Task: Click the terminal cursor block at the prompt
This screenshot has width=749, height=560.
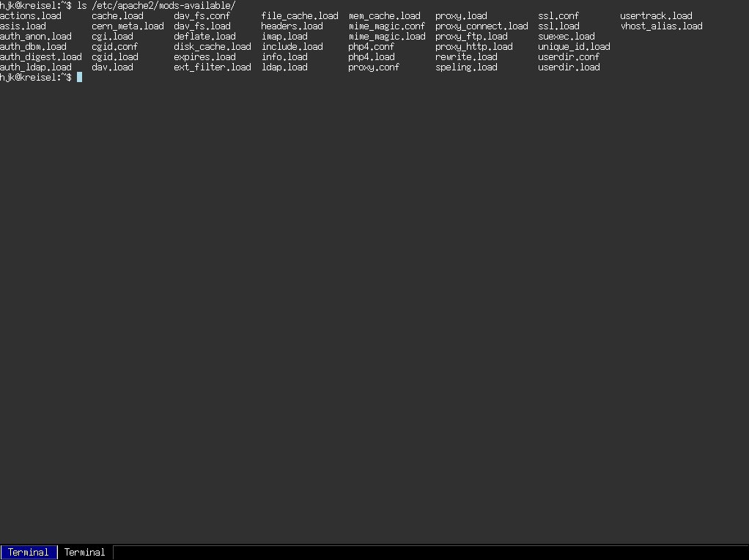Action: pos(79,77)
